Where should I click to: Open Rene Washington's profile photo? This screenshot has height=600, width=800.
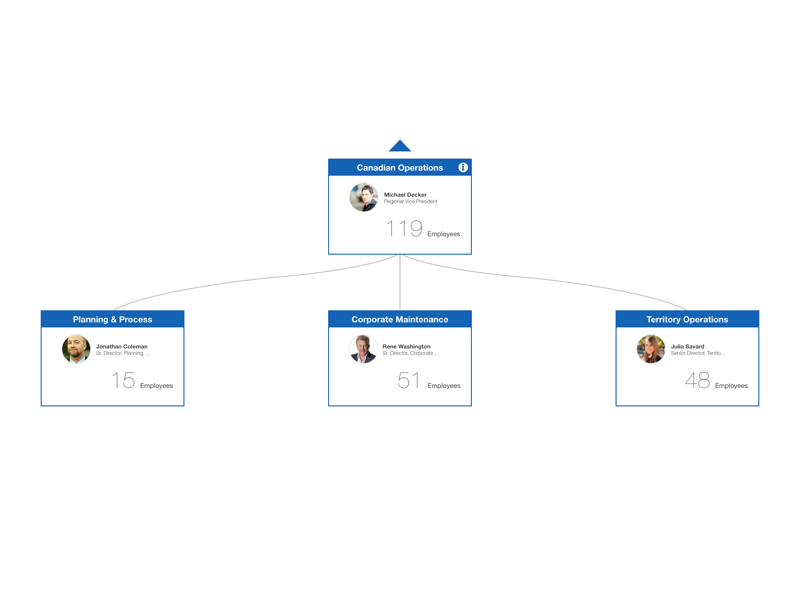[x=363, y=349]
